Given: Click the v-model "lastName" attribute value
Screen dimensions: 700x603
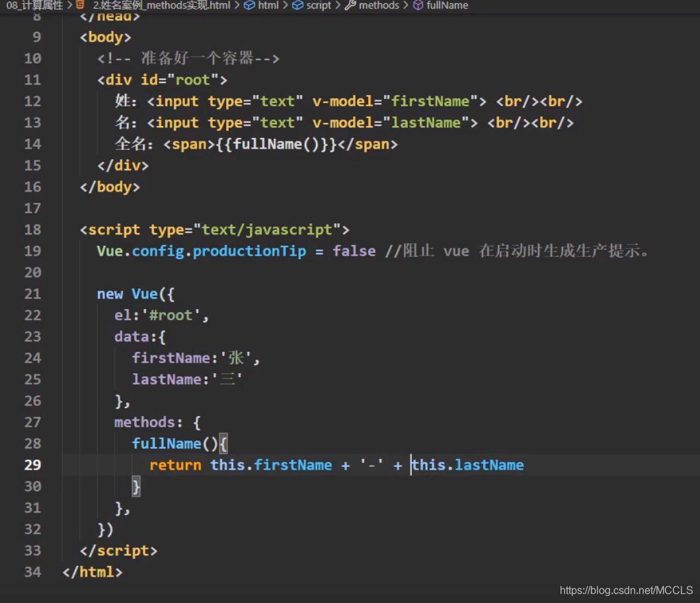Looking at the screenshot, I should pos(426,123).
